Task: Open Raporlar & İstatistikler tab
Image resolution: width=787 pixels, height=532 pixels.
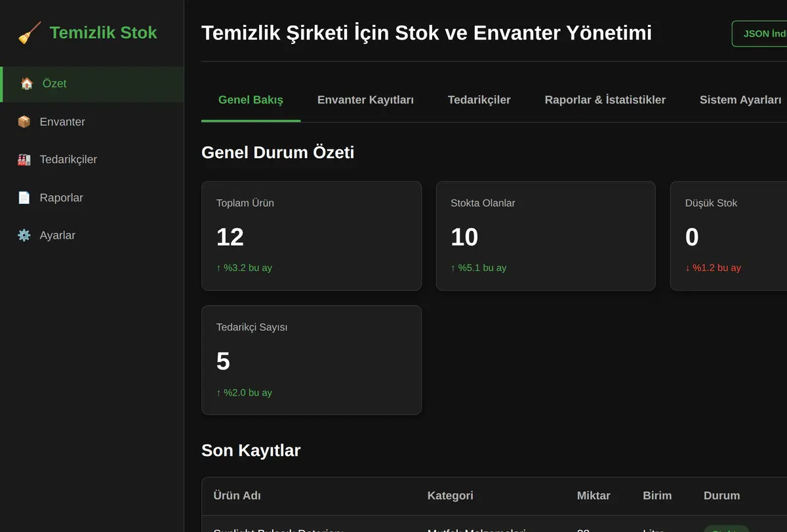Action: coord(605,100)
